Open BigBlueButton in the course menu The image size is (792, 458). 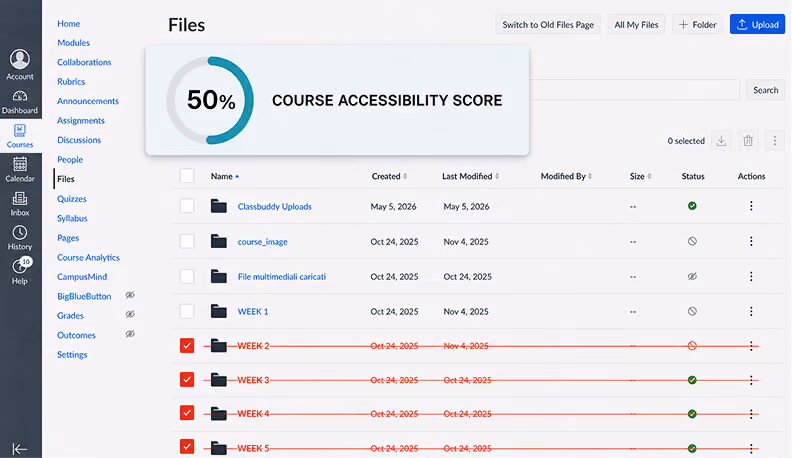tap(84, 296)
